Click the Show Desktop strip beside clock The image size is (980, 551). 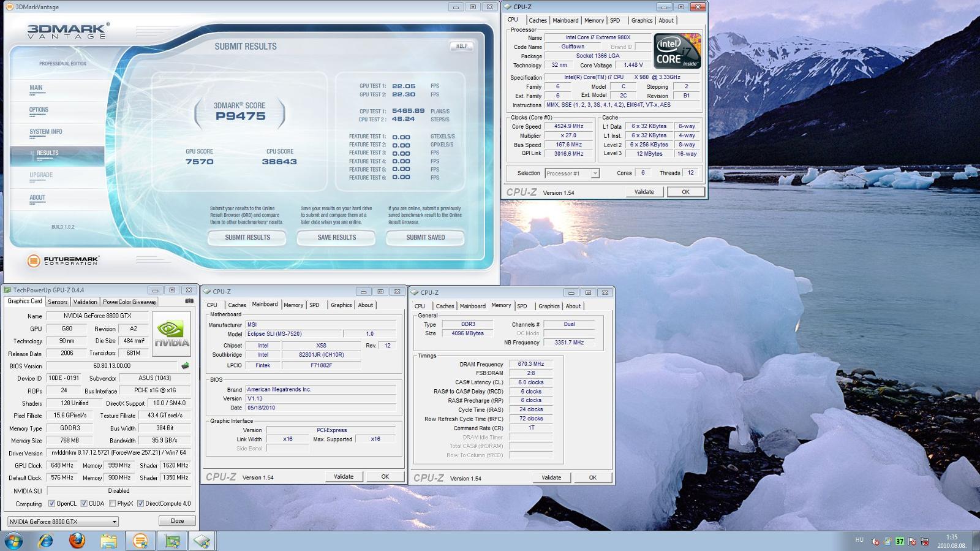976,541
